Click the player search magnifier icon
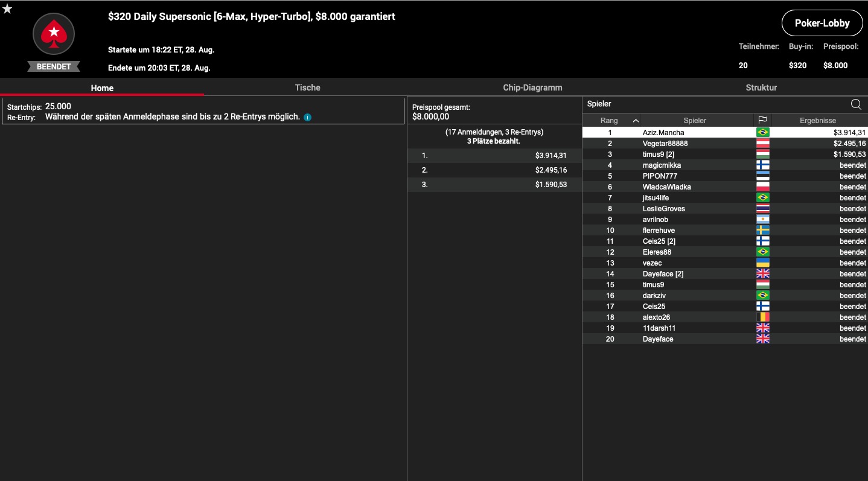Image resolution: width=868 pixels, height=481 pixels. click(x=855, y=104)
